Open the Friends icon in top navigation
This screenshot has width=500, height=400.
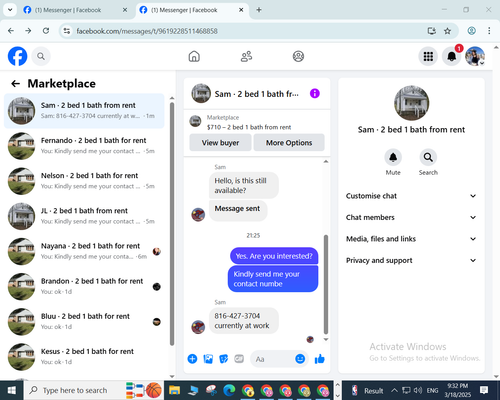pos(246,56)
